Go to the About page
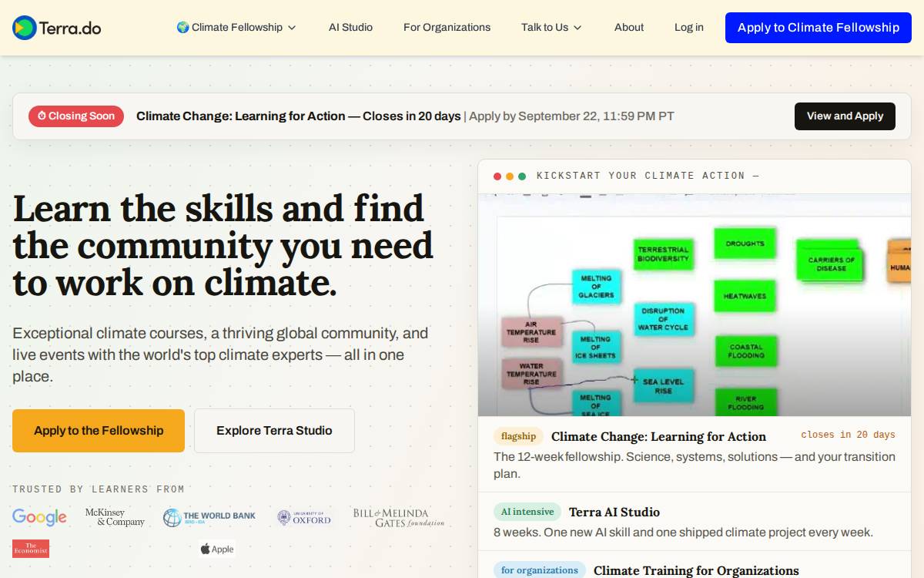This screenshot has height=578, width=924. 629,27
